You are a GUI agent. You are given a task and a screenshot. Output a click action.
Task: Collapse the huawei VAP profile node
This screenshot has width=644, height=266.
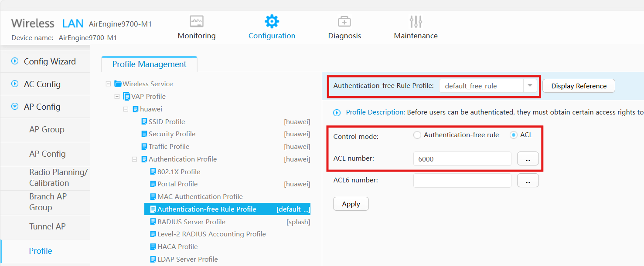[126, 109]
